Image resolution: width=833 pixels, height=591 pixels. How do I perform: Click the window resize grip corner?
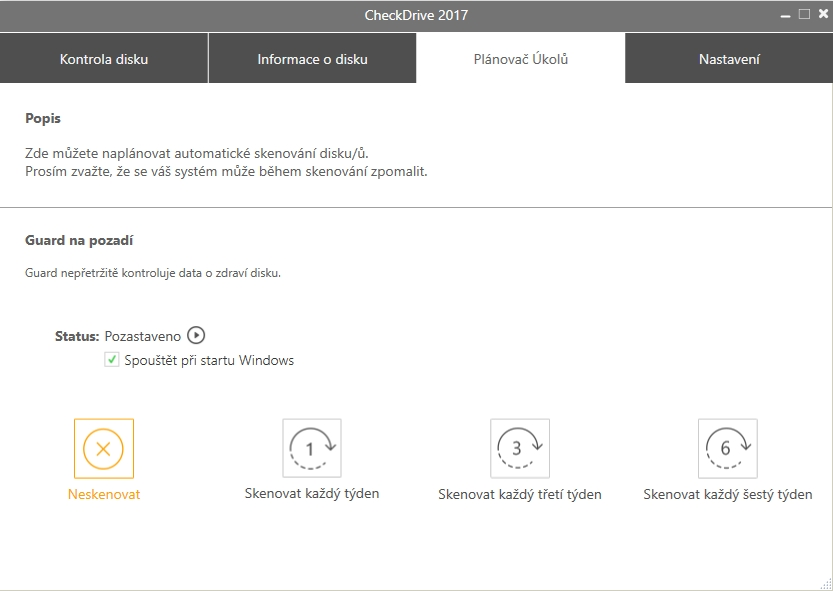tap(826, 584)
